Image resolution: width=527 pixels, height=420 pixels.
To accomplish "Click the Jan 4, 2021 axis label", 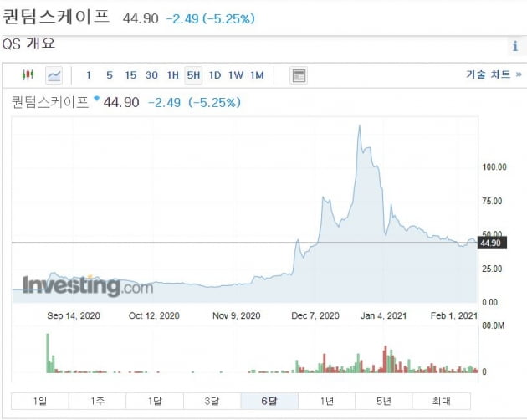I will (383, 315).
